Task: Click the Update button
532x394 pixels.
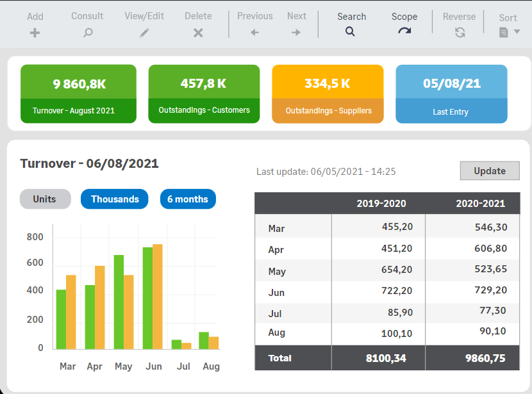Action: (x=490, y=171)
